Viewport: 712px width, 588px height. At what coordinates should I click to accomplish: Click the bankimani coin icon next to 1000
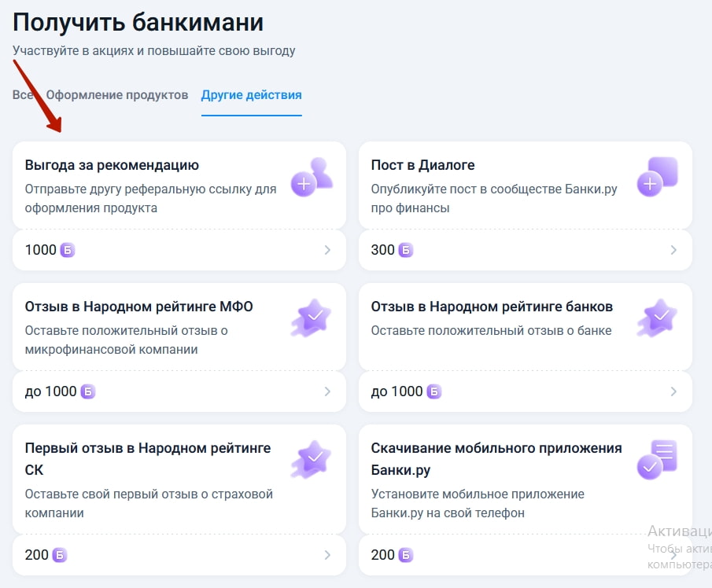pyautogui.click(x=67, y=250)
